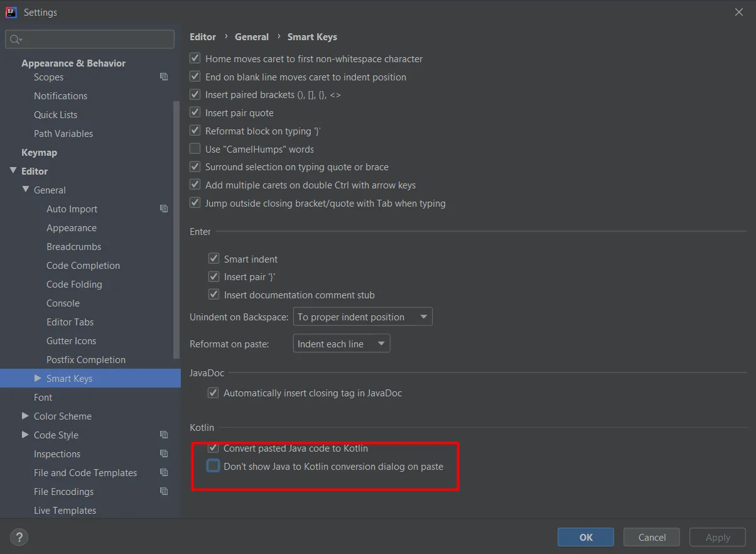Click Editor in the breadcrumb path
Screen dimensions: 756x554
tap(203, 37)
